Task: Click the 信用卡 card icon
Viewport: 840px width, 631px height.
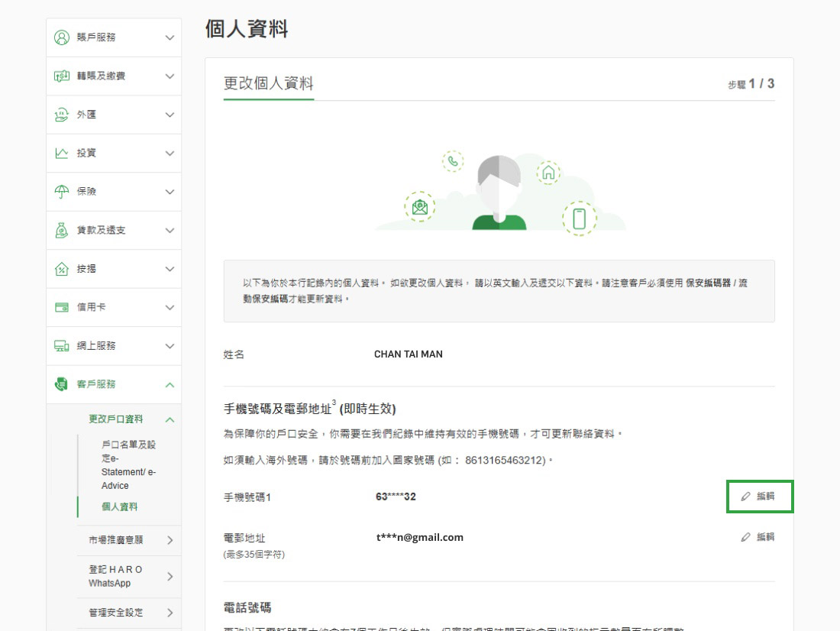Action: click(x=62, y=307)
